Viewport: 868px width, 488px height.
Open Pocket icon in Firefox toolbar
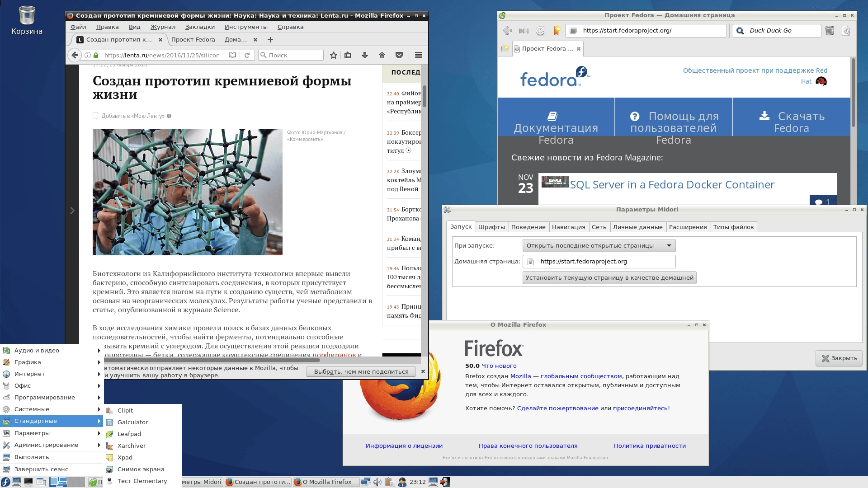[x=399, y=55]
